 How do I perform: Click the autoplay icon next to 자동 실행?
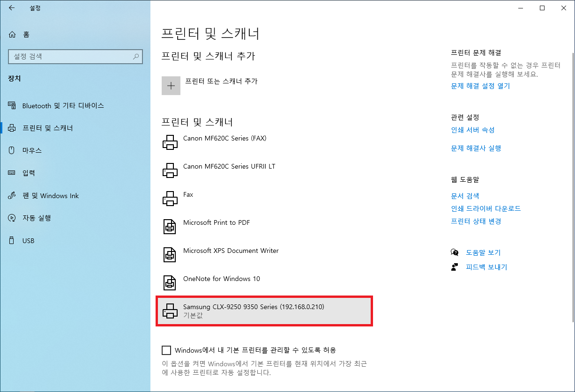[x=12, y=218]
